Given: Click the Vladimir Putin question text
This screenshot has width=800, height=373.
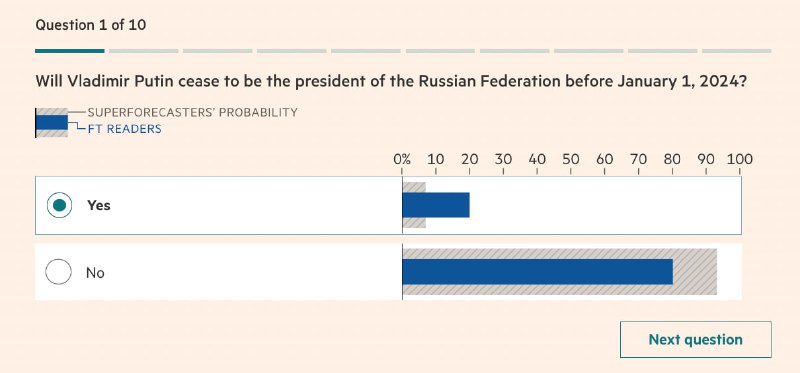Looking at the screenshot, I should point(391,81).
